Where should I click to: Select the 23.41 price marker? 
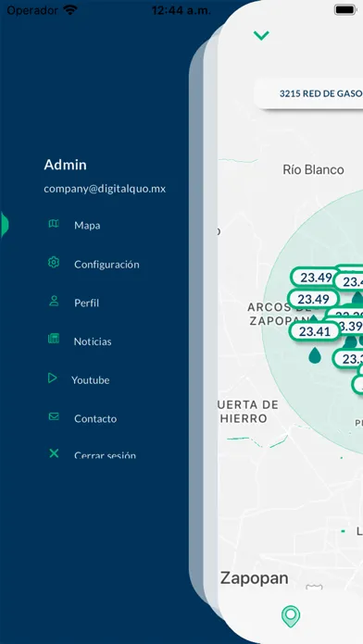click(315, 331)
